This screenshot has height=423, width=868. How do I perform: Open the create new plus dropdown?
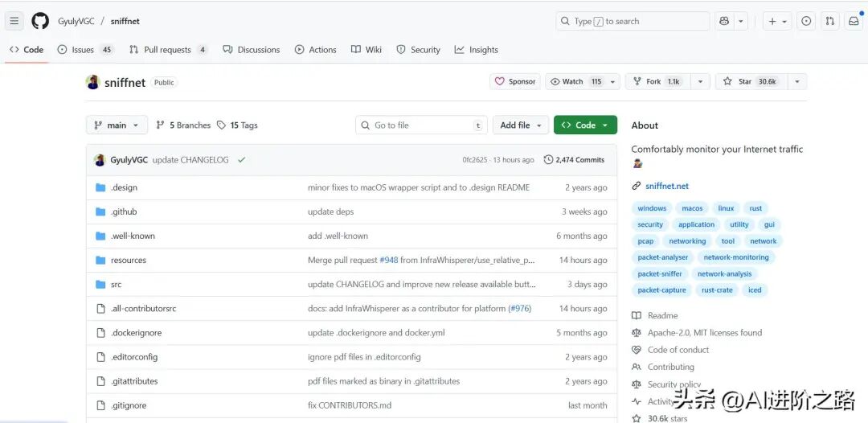[x=777, y=21]
